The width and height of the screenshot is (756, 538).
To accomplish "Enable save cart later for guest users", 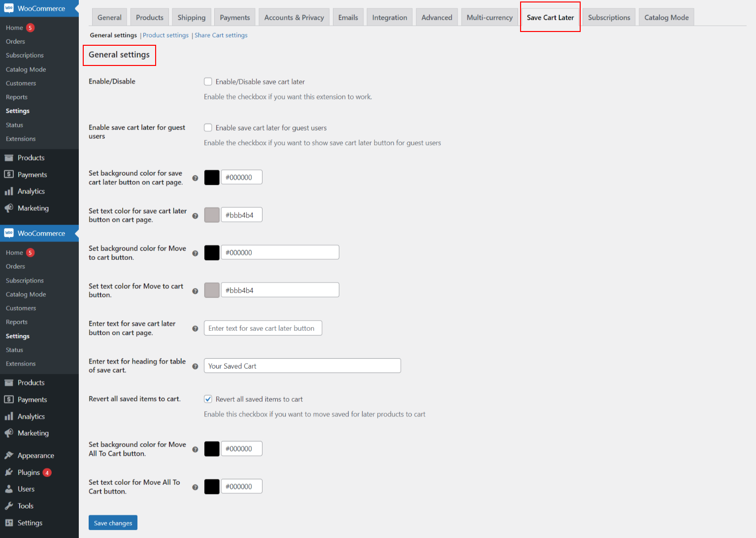I will pos(208,127).
